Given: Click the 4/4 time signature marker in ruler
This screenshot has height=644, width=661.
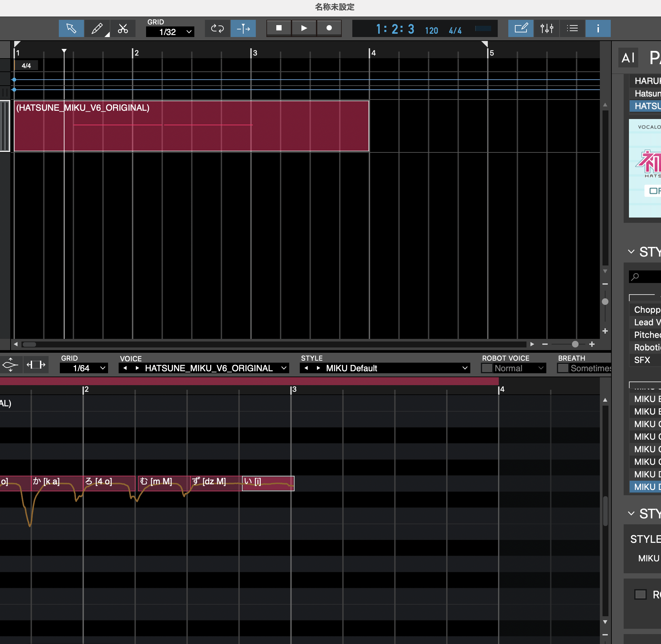Looking at the screenshot, I should (26, 65).
